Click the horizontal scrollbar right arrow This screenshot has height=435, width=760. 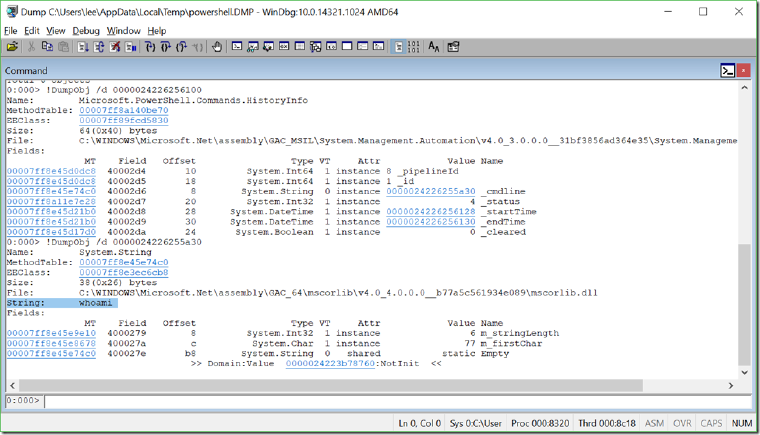tap(731, 386)
